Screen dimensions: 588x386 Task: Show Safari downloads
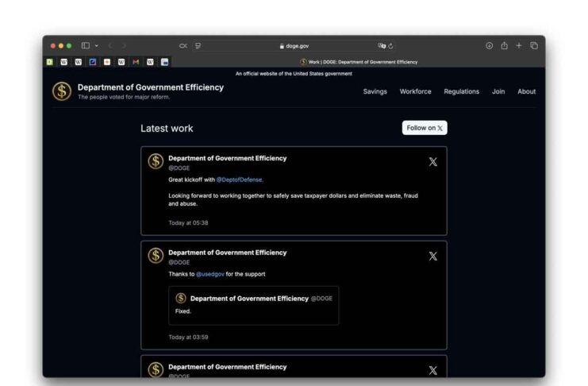(490, 46)
